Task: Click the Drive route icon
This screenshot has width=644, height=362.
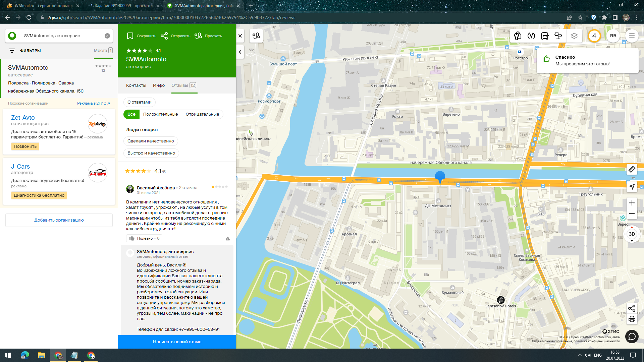Action: click(x=198, y=36)
